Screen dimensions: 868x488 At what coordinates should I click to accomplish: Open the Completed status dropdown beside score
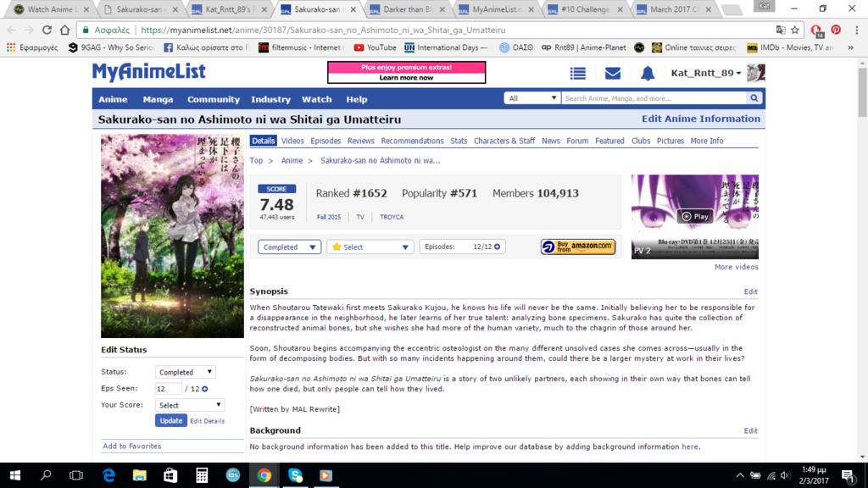289,247
